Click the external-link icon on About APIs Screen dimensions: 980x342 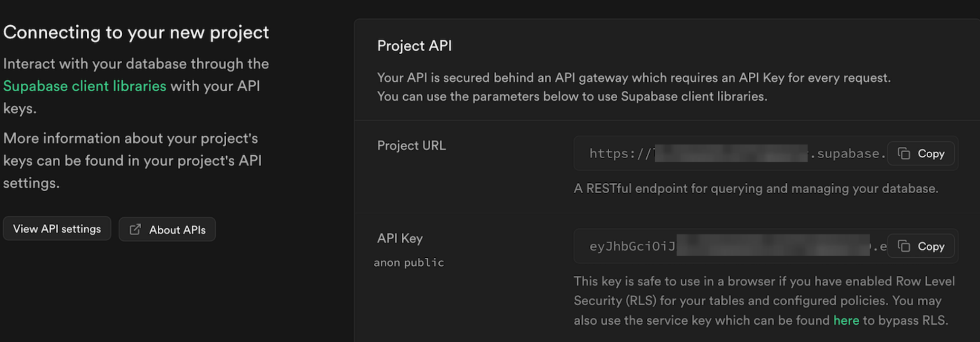tap(135, 230)
